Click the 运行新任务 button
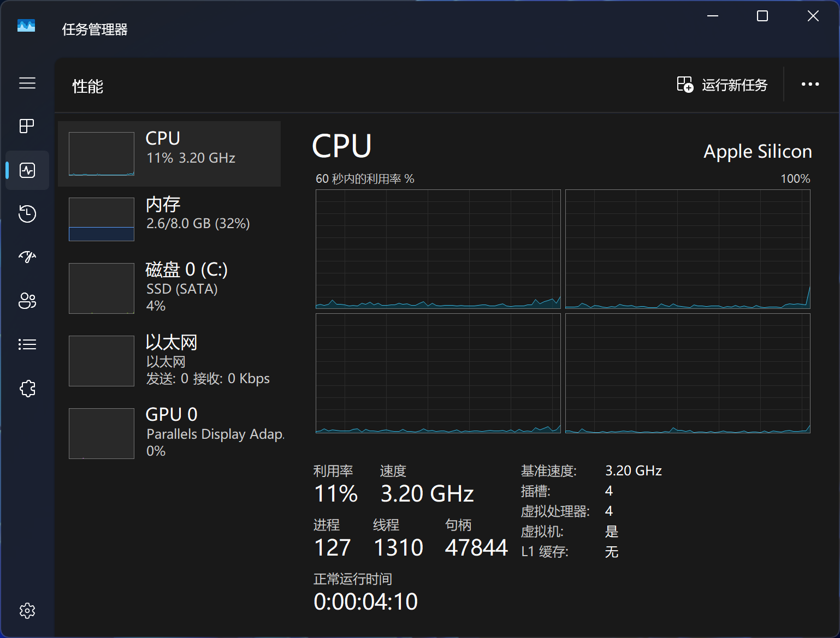Screen dimensions: 840x638 pyautogui.click(x=722, y=85)
